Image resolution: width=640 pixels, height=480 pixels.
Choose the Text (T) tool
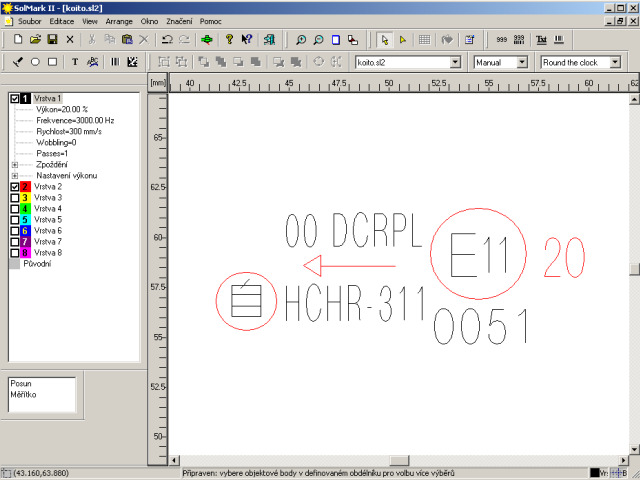[75, 62]
